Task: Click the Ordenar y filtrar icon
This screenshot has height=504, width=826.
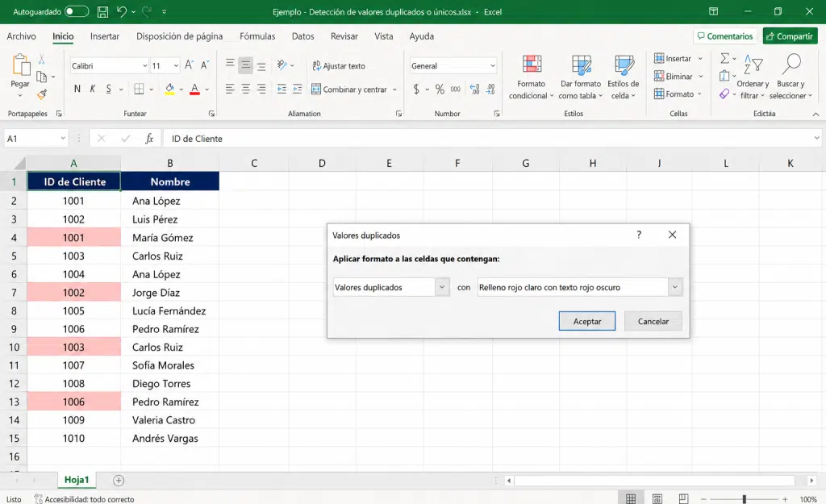Action: [753, 65]
